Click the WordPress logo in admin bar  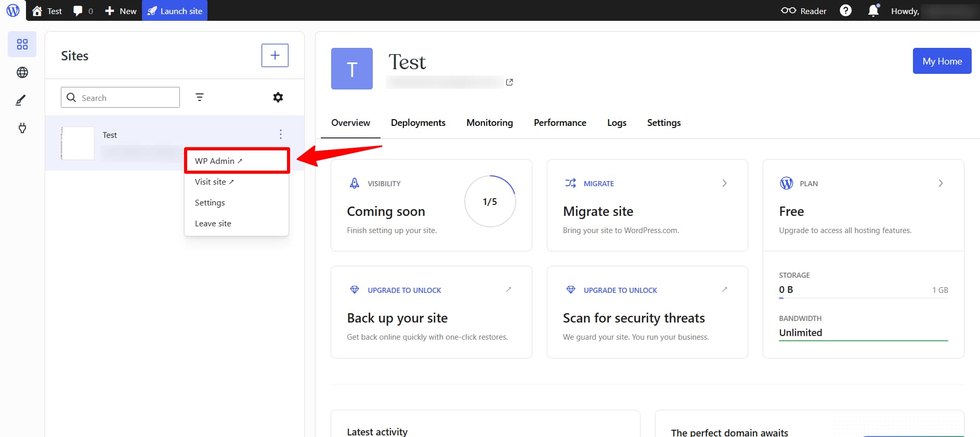(x=13, y=10)
